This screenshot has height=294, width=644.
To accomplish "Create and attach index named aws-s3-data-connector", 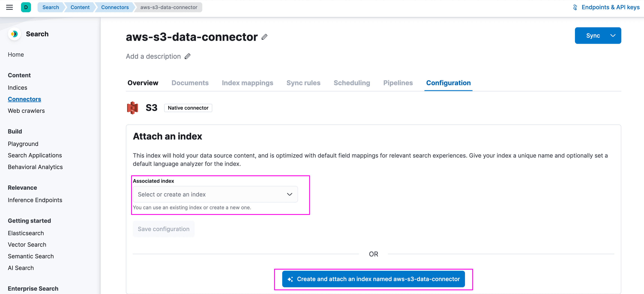I will [373, 279].
